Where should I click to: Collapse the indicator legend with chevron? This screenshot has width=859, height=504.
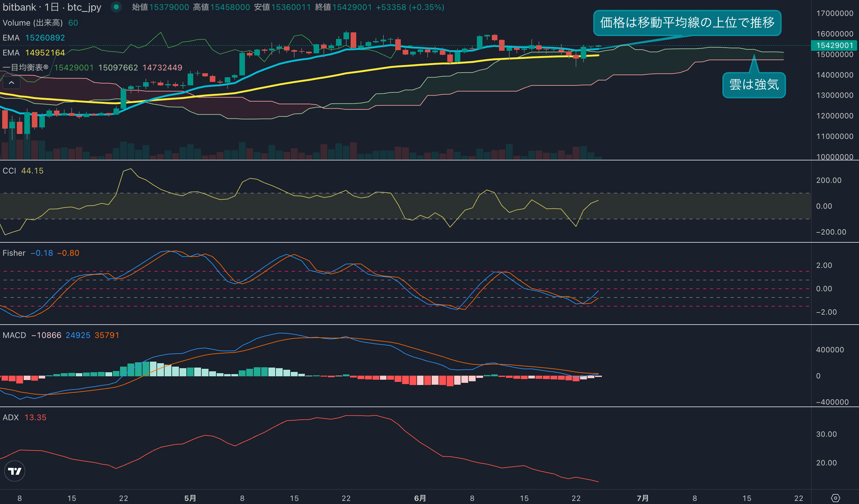[11, 83]
